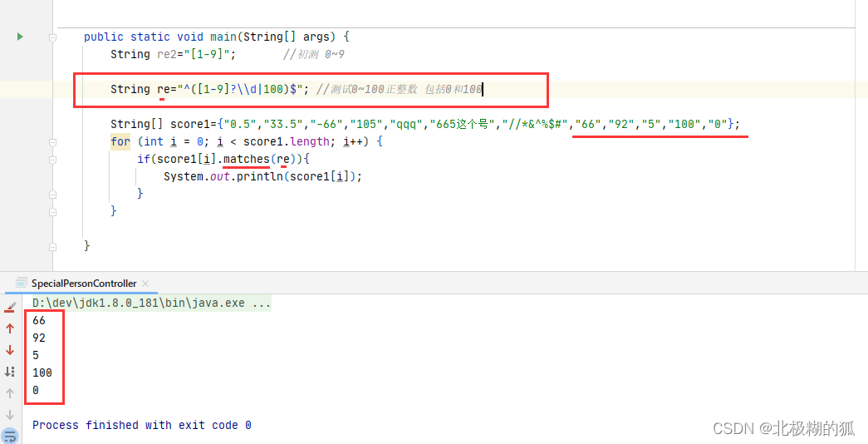Click the re2 variable name in code
This screenshot has height=444, width=868.
tap(167, 54)
